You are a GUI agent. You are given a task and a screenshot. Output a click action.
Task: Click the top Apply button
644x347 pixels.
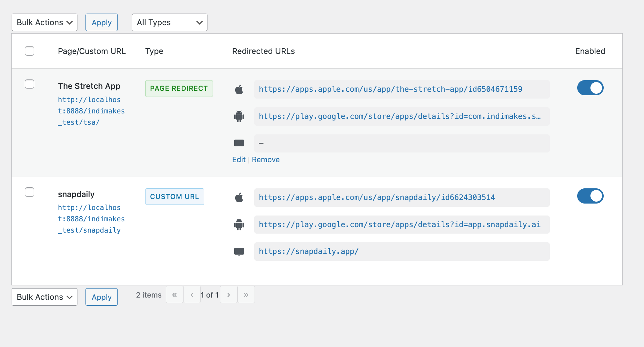(x=102, y=22)
